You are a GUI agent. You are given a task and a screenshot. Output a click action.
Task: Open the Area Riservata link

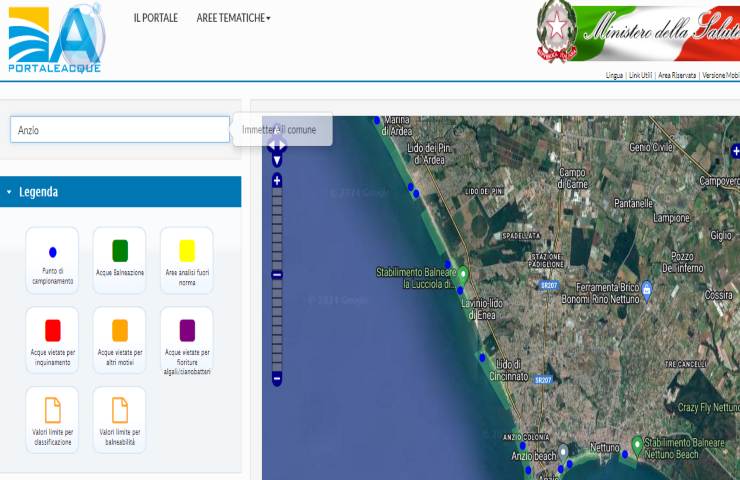coord(677,75)
